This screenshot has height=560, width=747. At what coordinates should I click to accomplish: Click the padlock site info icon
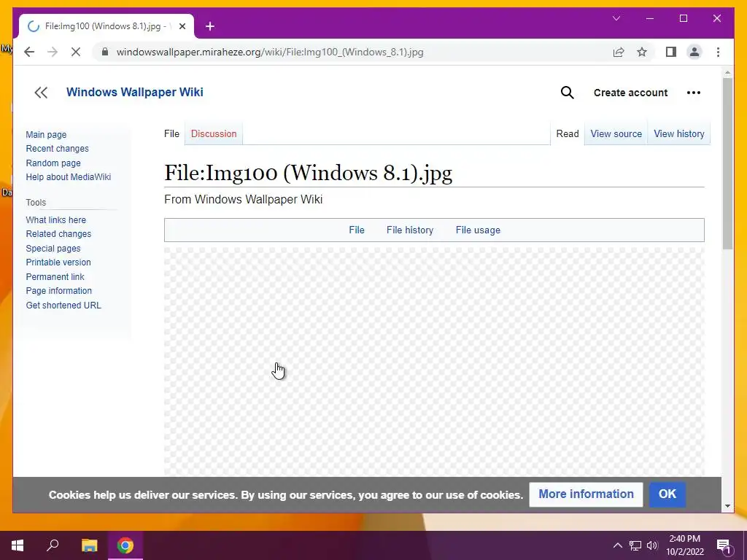coord(105,52)
